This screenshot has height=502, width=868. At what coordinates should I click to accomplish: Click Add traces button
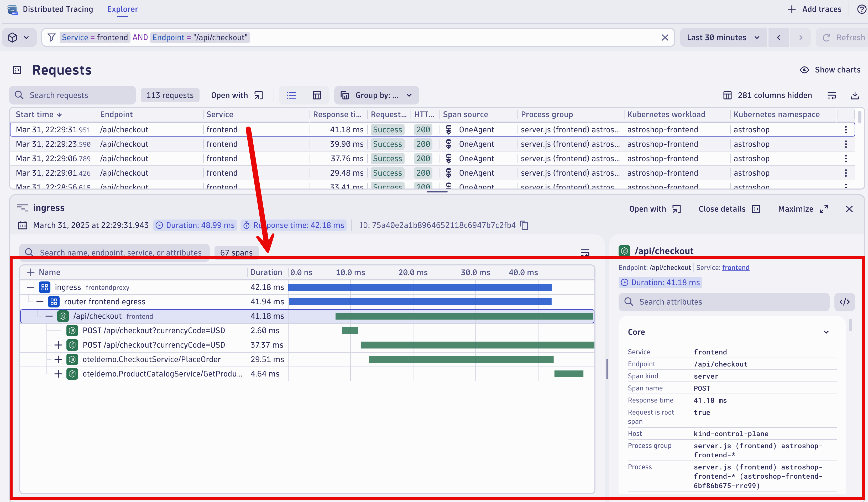tap(814, 9)
